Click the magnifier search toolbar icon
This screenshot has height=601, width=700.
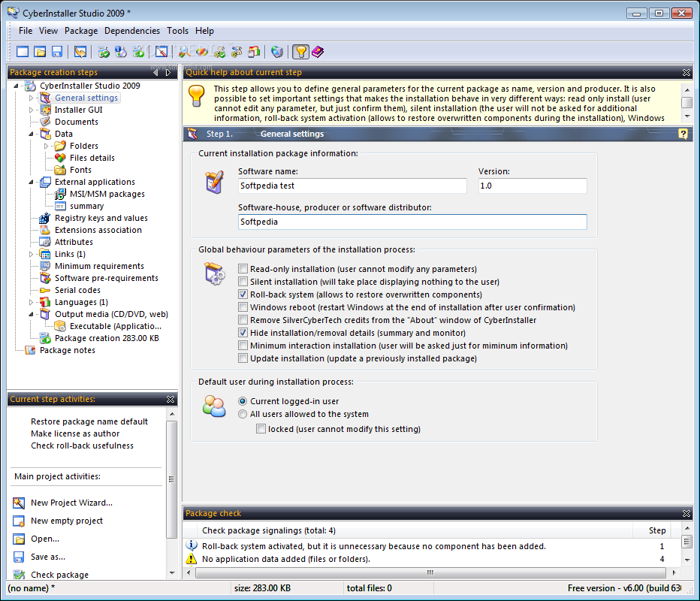[x=183, y=52]
